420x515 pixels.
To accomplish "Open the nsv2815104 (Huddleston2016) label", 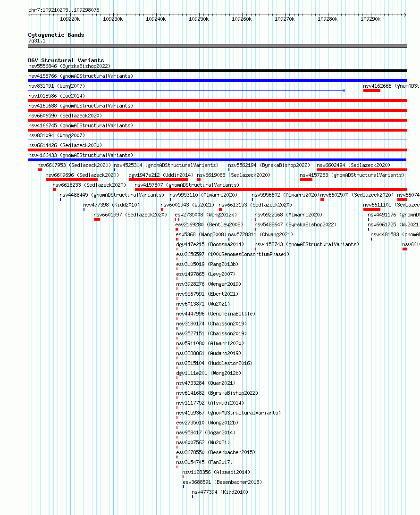I will click(215, 363).
